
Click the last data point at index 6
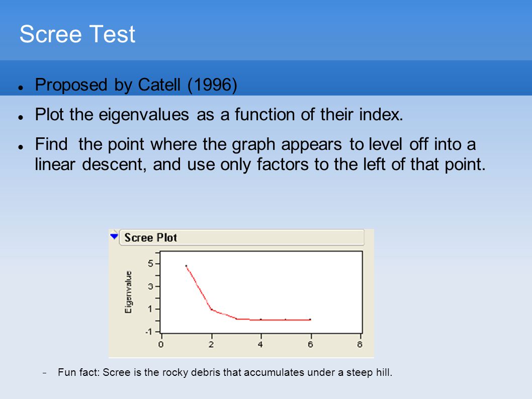coord(310,320)
